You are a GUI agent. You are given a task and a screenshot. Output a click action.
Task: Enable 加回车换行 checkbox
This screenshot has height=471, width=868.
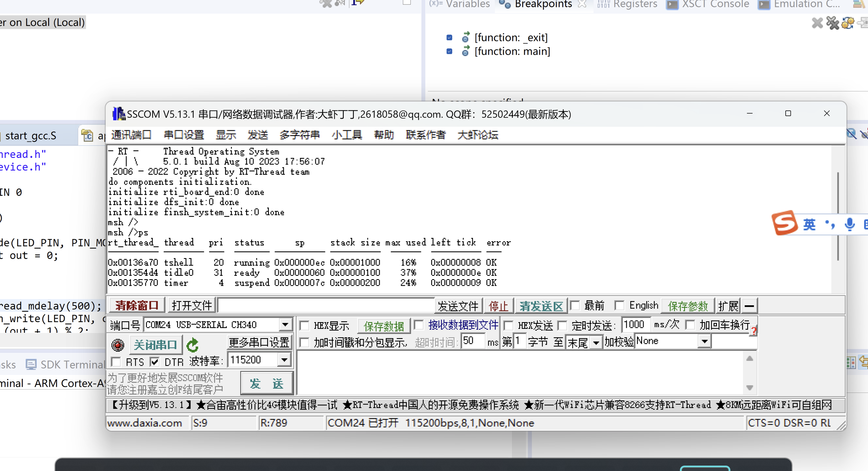pos(690,325)
